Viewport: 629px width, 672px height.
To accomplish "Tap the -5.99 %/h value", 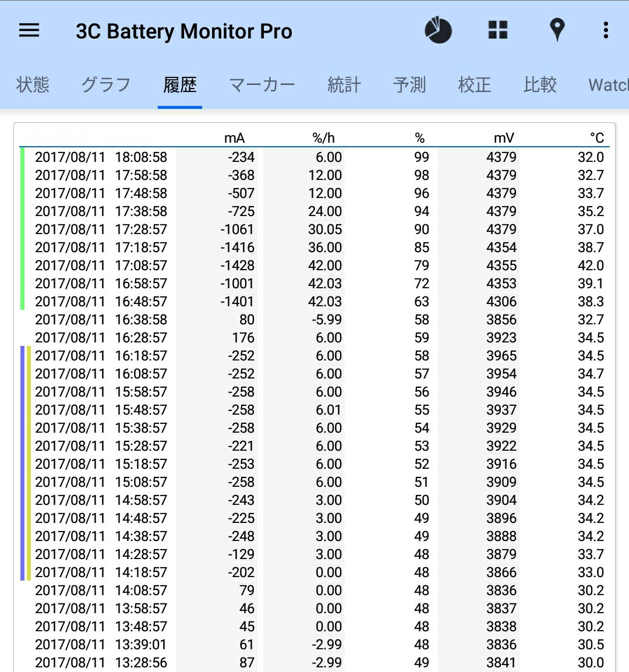I will click(x=327, y=319).
